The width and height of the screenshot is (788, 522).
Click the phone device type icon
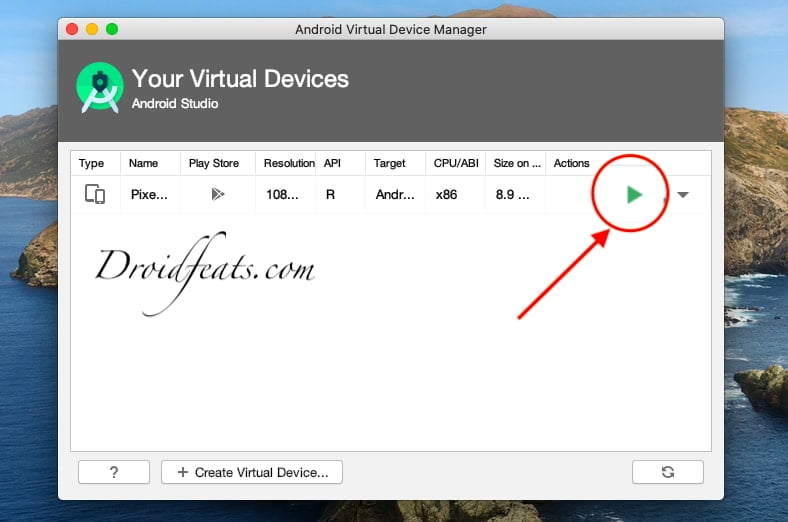[95, 195]
